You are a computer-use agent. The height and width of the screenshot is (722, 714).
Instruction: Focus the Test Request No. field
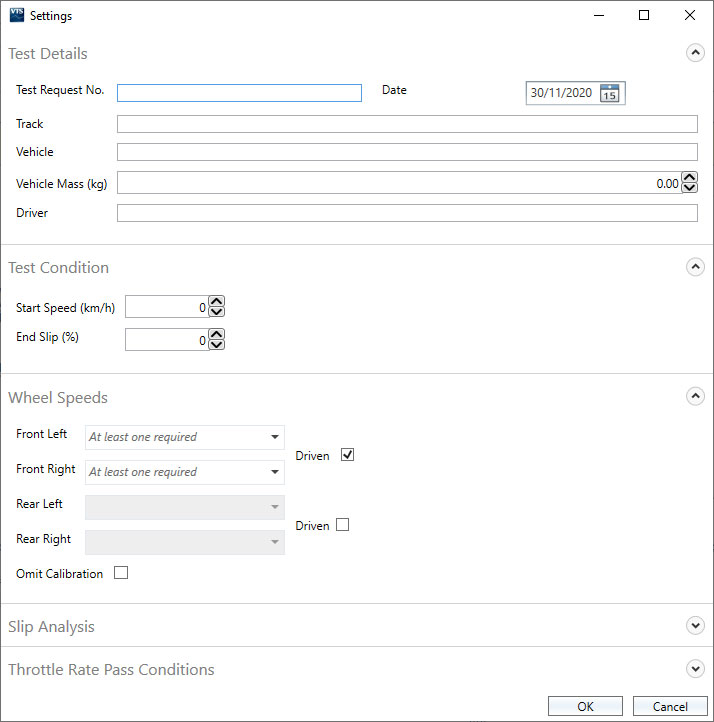pyautogui.click(x=239, y=93)
